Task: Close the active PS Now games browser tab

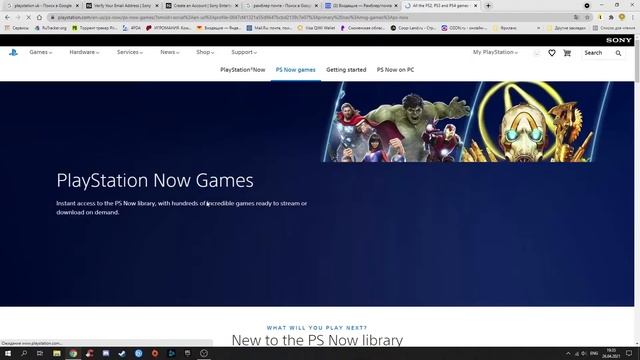Action: tap(476, 6)
